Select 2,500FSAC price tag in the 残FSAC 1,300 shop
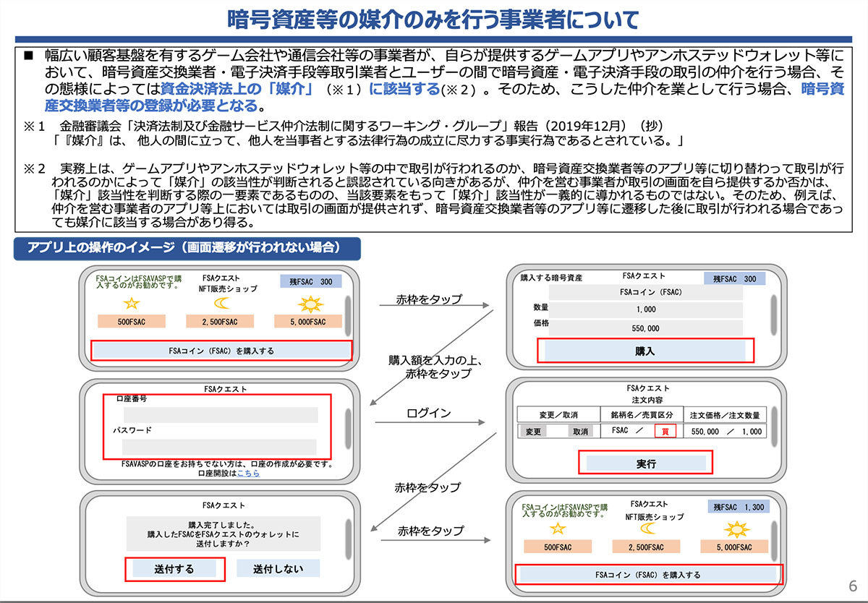This screenshot has width=868, height=603. pos(646,547)
